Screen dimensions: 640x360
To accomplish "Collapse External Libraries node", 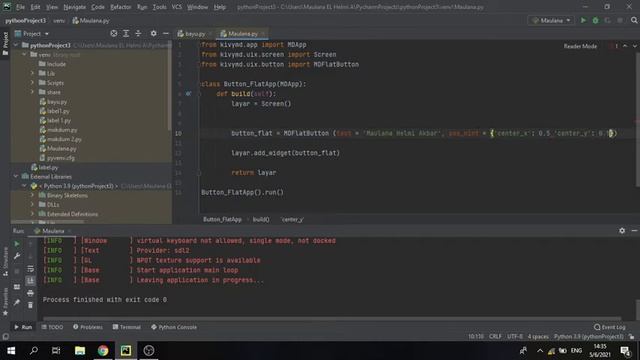I will click(x=16, y=176).
